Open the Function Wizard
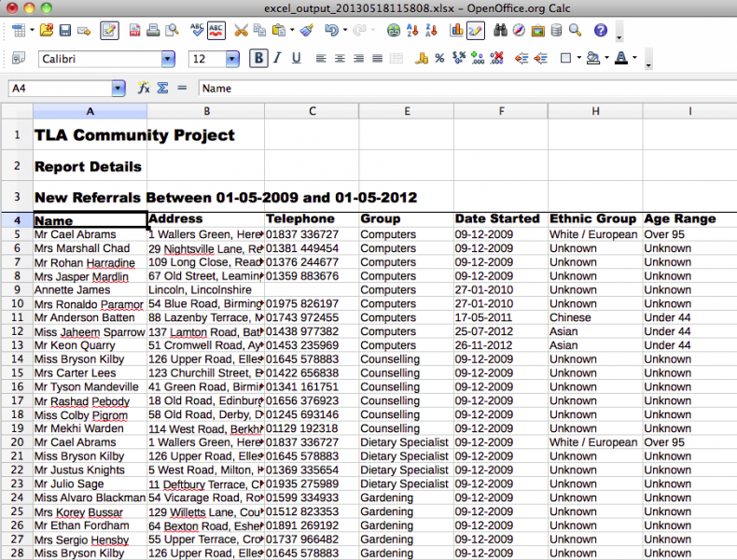737x560 pixels. click(x=144, y=88)
